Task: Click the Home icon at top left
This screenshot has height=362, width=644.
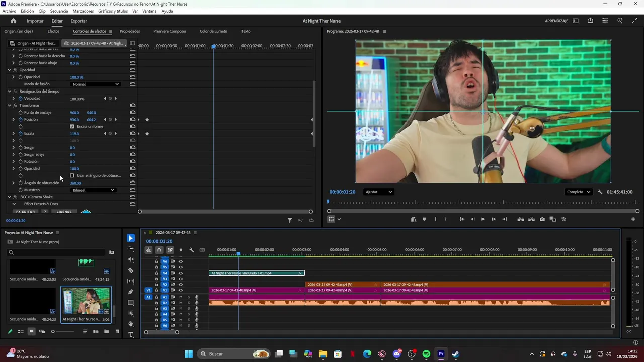Action: [x=14, y=21]
